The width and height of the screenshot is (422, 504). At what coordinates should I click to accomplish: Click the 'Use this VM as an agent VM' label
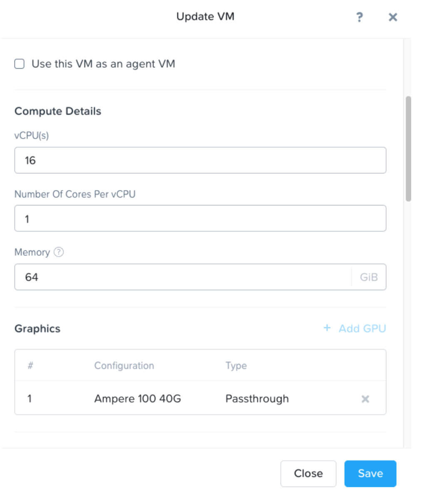click(103, 64)
